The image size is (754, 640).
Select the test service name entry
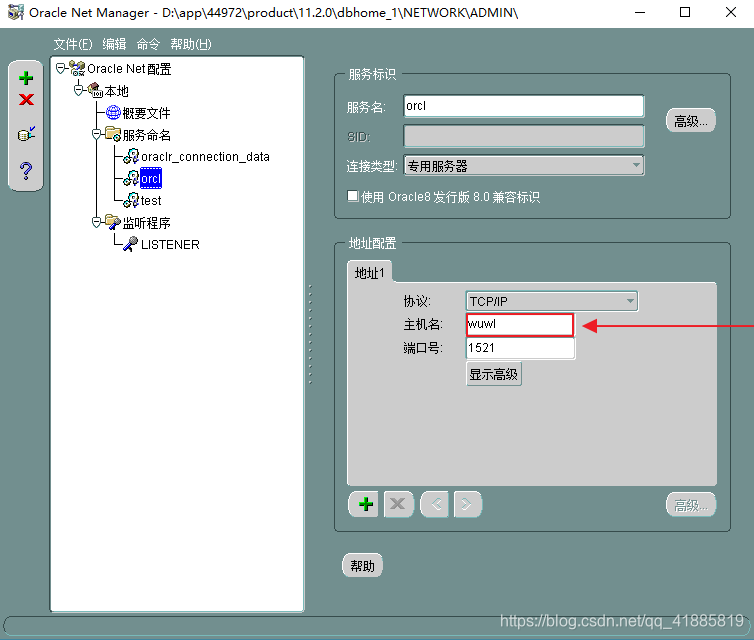[151, 200]
